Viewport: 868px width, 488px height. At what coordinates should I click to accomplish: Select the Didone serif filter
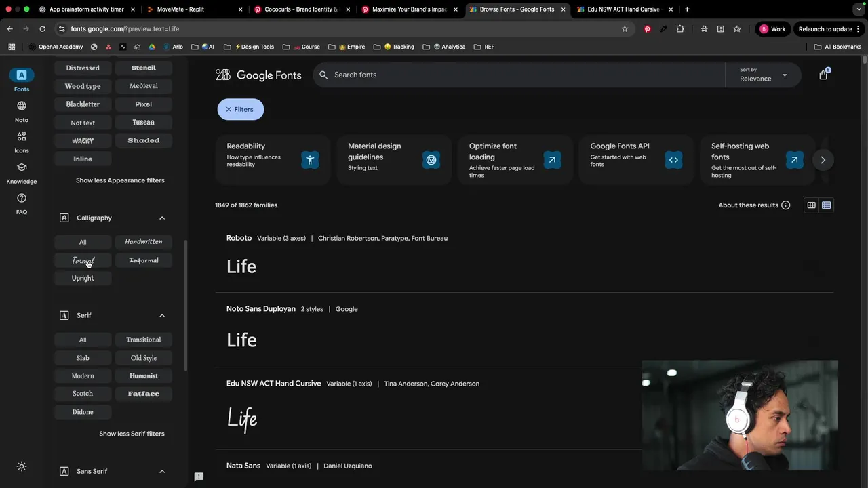(83, 412)
